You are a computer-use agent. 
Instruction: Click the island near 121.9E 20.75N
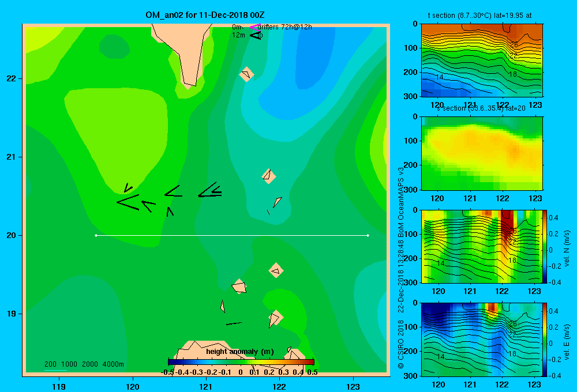click(269, 176)
